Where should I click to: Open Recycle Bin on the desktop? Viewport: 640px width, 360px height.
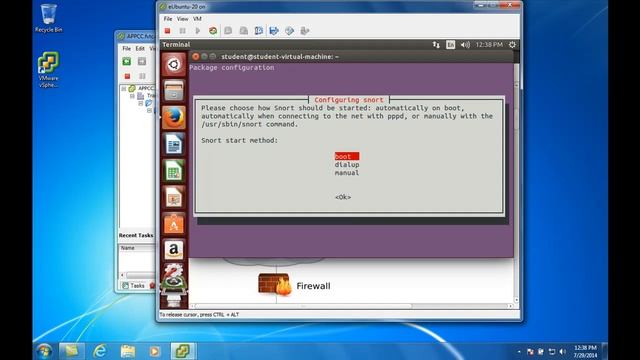click(x=48, y=18)
